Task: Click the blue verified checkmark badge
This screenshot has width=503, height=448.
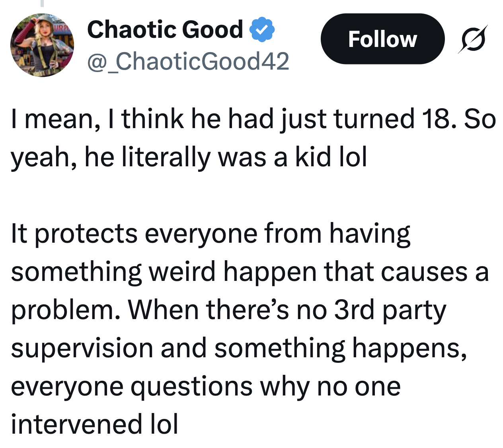Action: click(x=262, y=30)
